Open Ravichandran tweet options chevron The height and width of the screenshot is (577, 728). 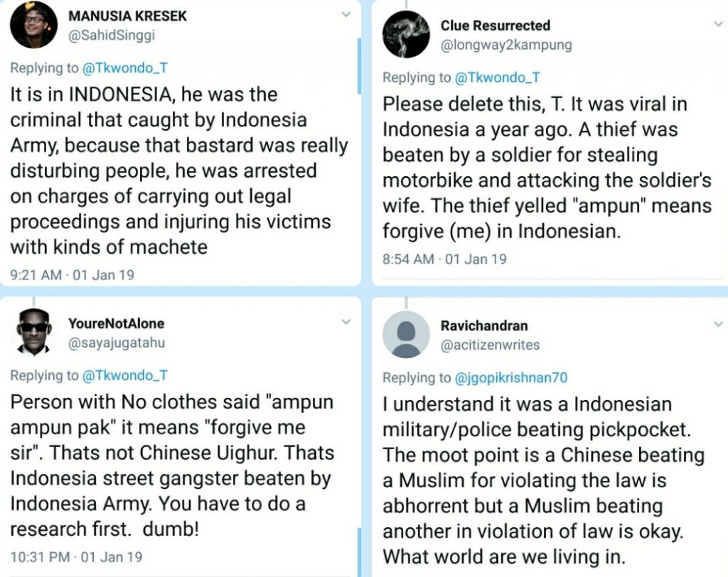pos(718,324)
